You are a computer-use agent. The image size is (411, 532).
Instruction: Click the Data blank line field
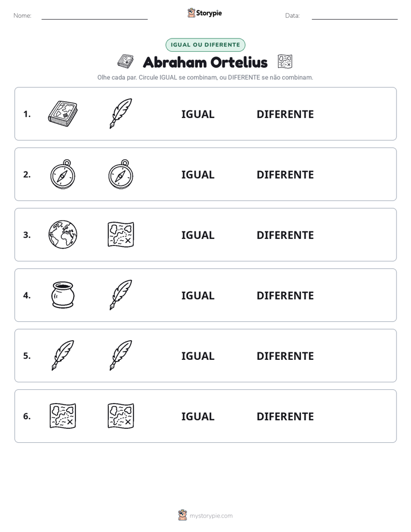point(355,16)
